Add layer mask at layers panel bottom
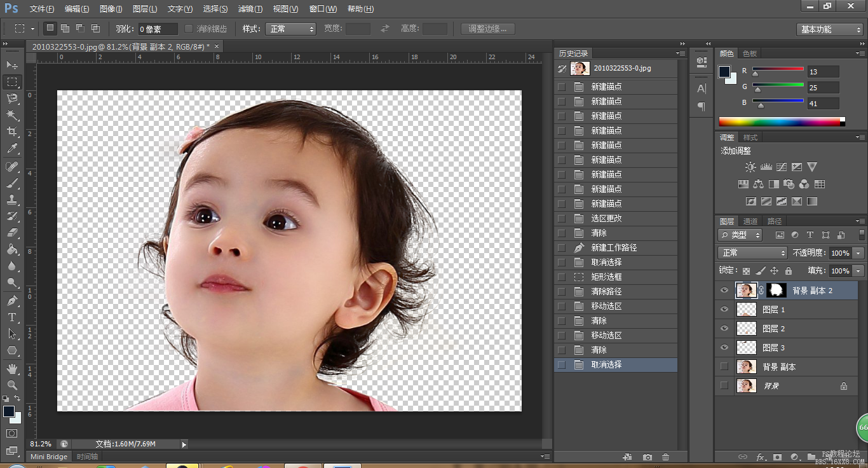 click(777, 457)
